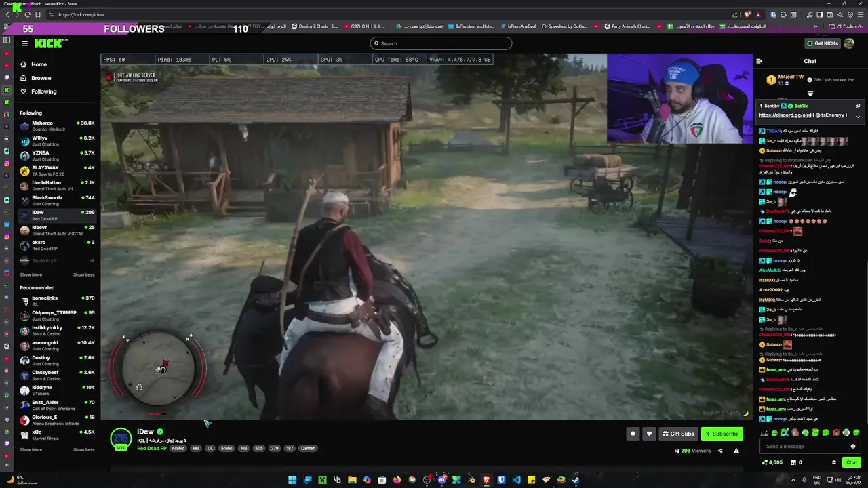Open the Windows Start menu

click(292, 480)
